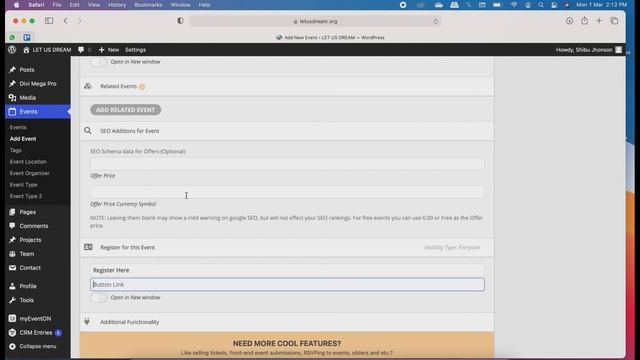Click the Register Here text field
The height and width of the screenshot is (360, 640).
click(287, 270)
